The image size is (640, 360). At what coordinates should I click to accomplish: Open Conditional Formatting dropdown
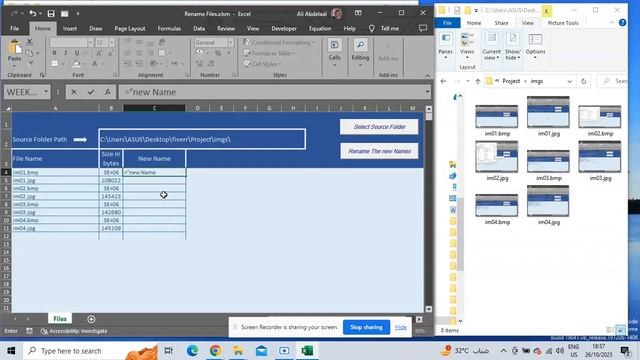click(279, 42)
